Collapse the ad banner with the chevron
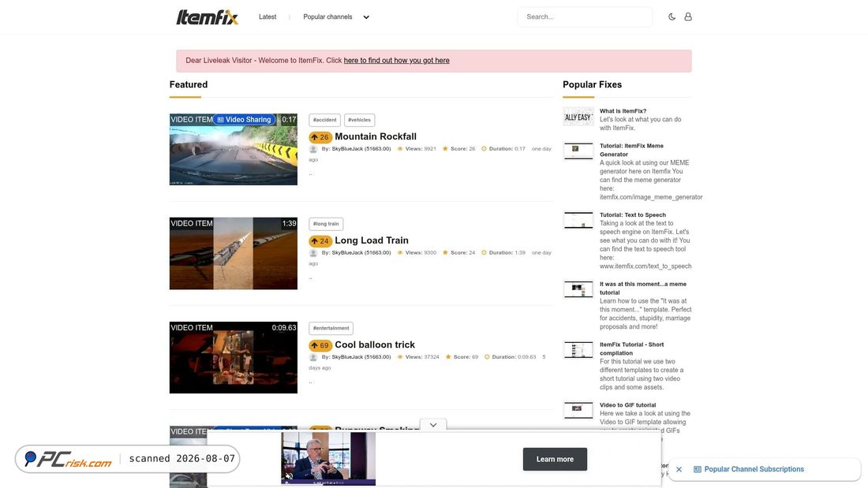This screenshot has height=488, width=868. [433, 425]
